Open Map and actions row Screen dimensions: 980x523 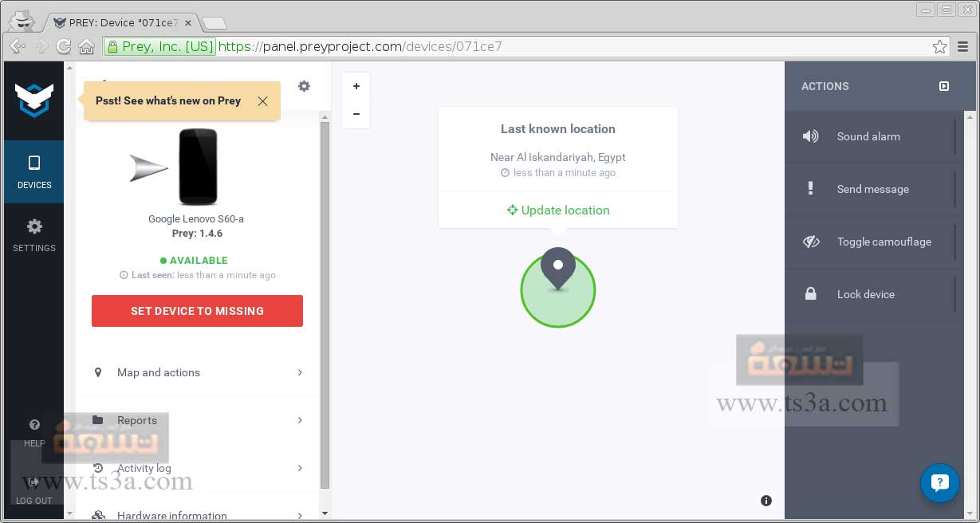(x=198, y=372)
